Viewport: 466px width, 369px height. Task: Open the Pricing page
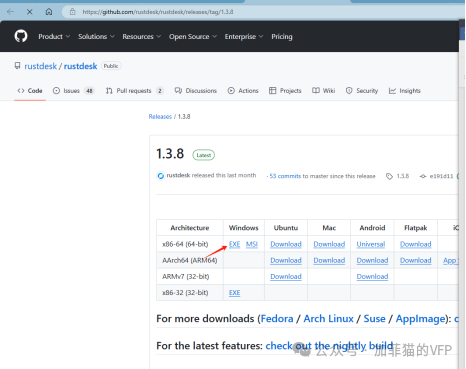coord(282,36)
